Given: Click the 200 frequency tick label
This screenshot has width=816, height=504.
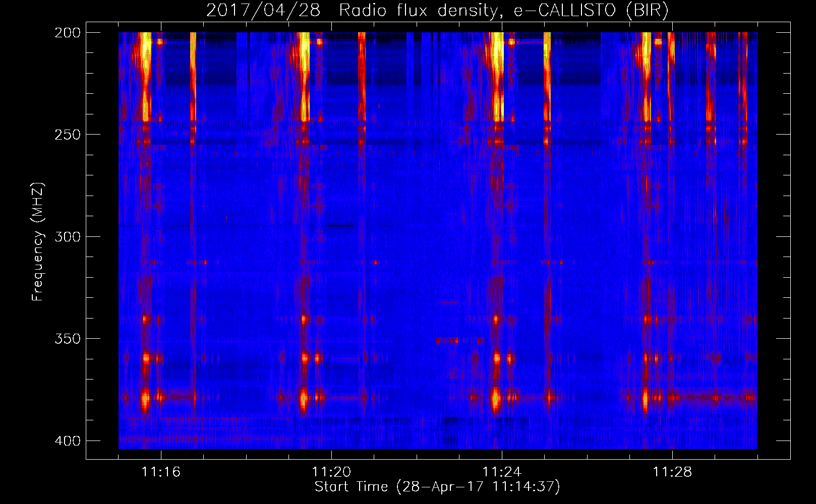Looking at the screenshot, I should pyautogui.click(x=68, y=33).
